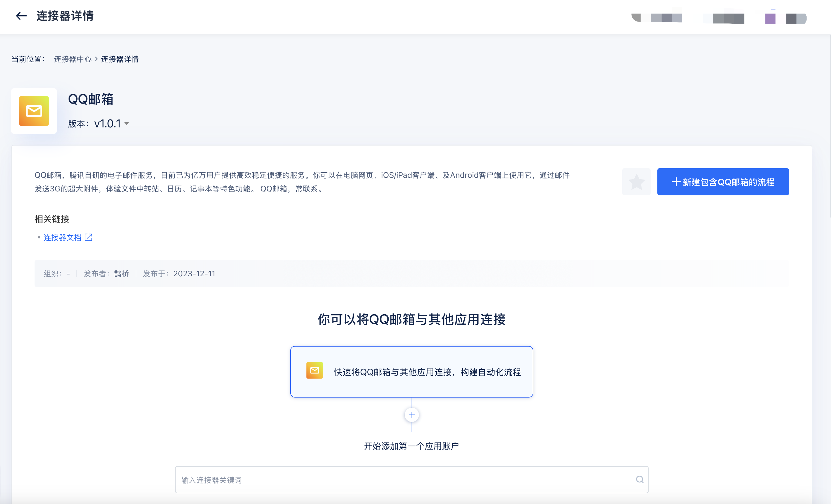831x504 pixels.
Task: Click 开始添加第一个应用账户 text
Action: [x=412, y=446]
